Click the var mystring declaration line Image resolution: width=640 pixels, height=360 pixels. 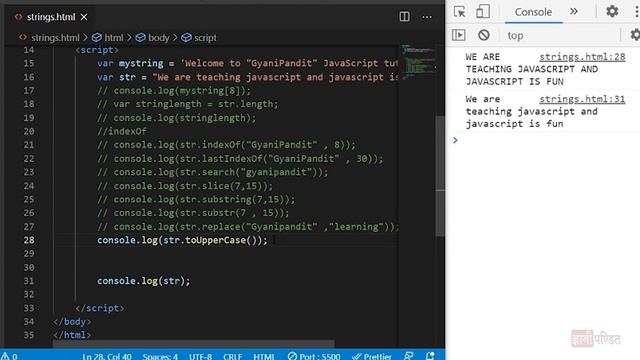[247, 63]
